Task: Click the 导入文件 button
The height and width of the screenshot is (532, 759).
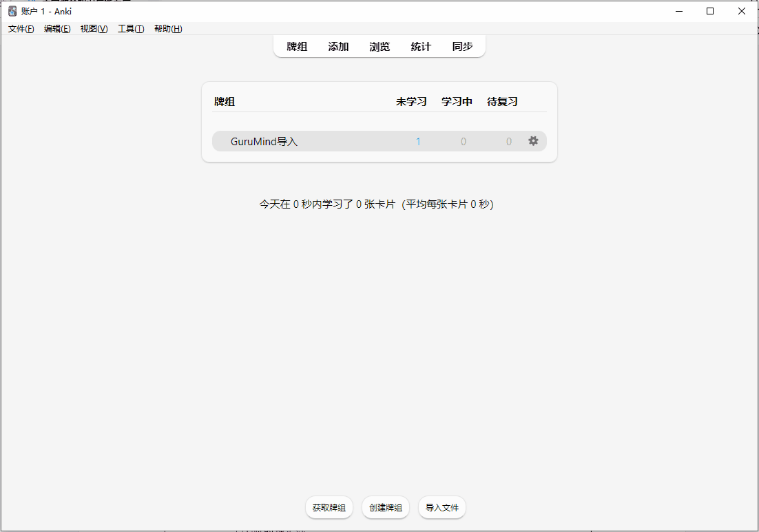Action: (x=442, y=508)
